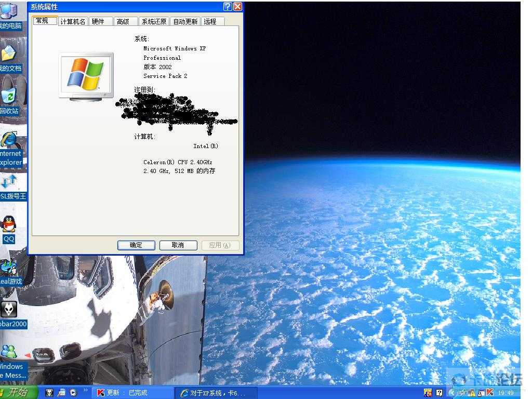Click the 取消 button
Viewport: 532px width, 399px height.
pyautogui.click(x=178, y=245)
